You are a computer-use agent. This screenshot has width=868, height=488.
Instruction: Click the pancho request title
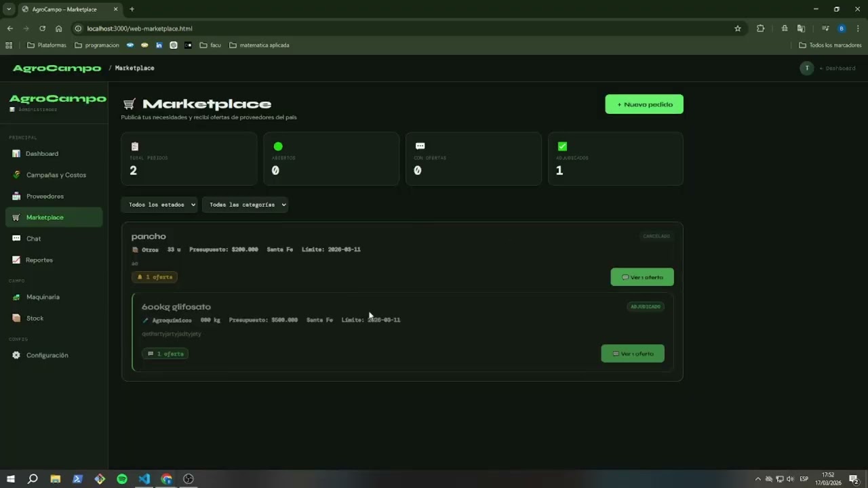149,237
